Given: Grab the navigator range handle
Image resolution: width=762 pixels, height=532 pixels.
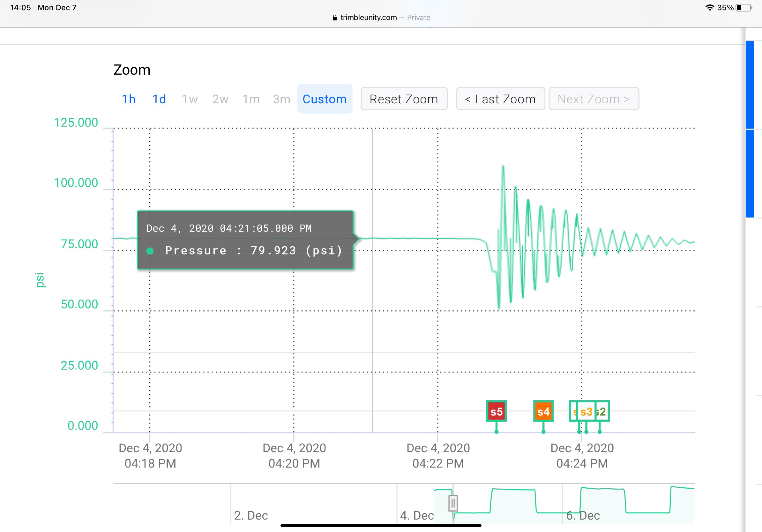Looking at the screenshot, I should point(453,503).
